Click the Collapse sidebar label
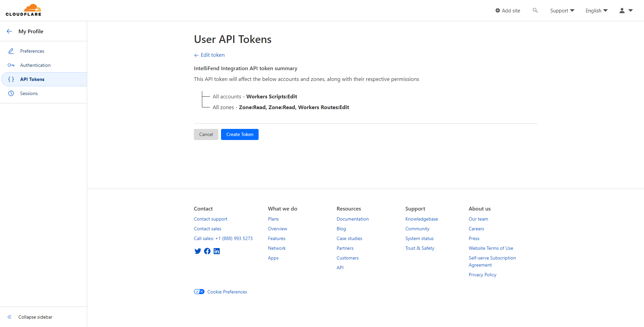Viewport: 644px width, 327px height. point(36,317)
